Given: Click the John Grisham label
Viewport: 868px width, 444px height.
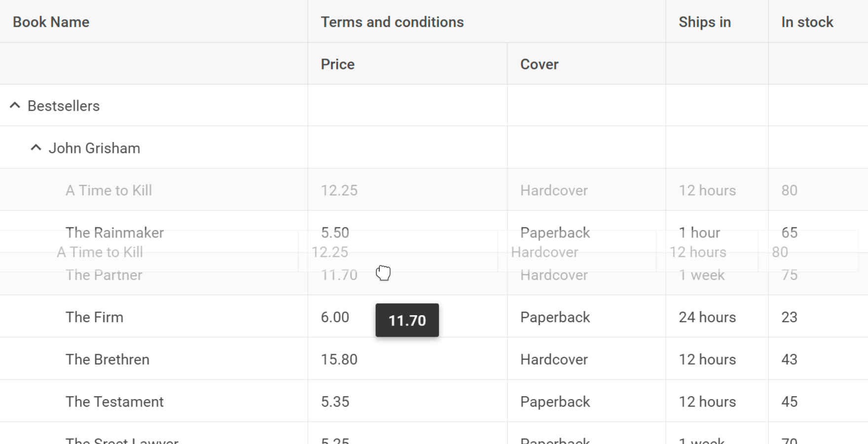Looking at the screenshot, I should coord(94,148).
